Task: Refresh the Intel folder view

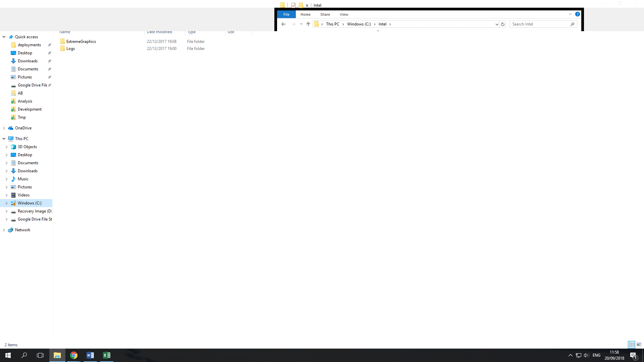Action: pyautogui.click(x=503, y=24)
